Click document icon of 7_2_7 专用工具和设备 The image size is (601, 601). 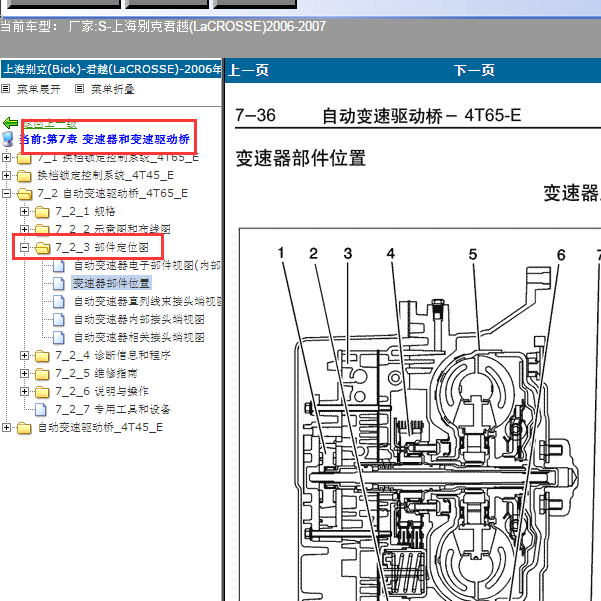[41, 410]
